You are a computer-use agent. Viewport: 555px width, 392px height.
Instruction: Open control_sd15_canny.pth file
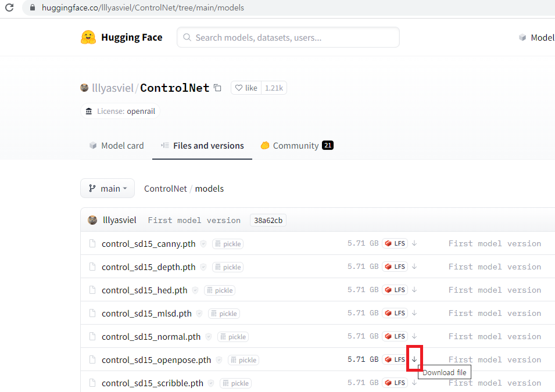click(148, 244)
